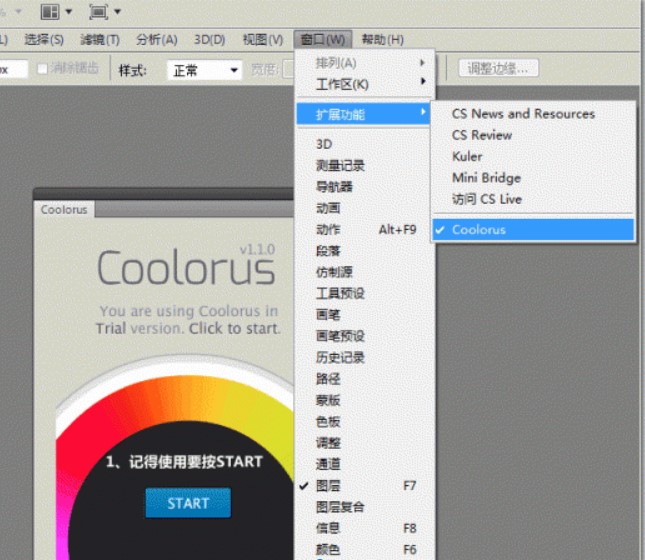
Task: Show the 蒙版 panel
Action: click(x=365, y=400)
